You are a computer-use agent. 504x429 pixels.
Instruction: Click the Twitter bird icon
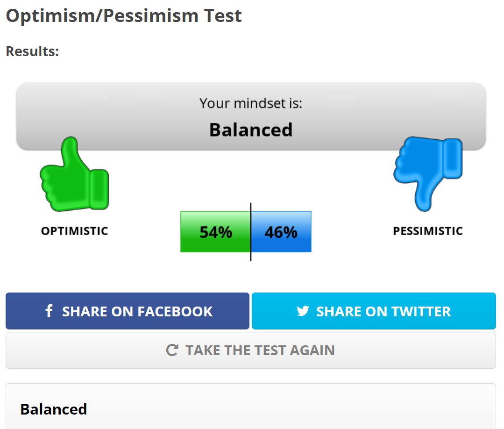coord(303,311)
